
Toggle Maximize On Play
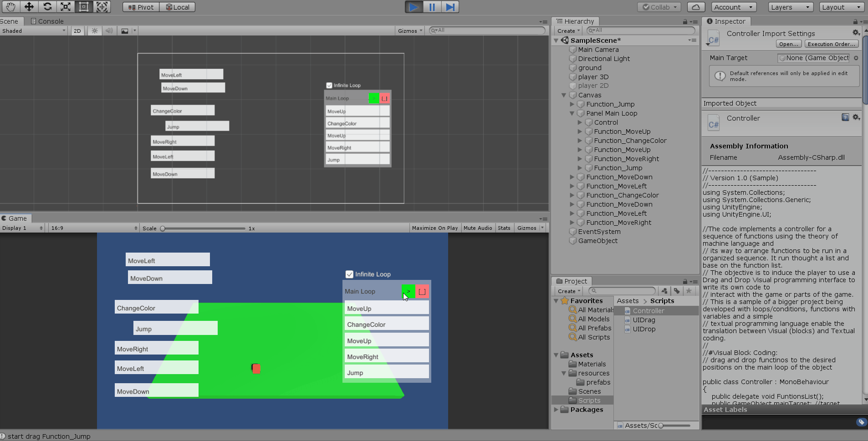[x=435, y=228]
